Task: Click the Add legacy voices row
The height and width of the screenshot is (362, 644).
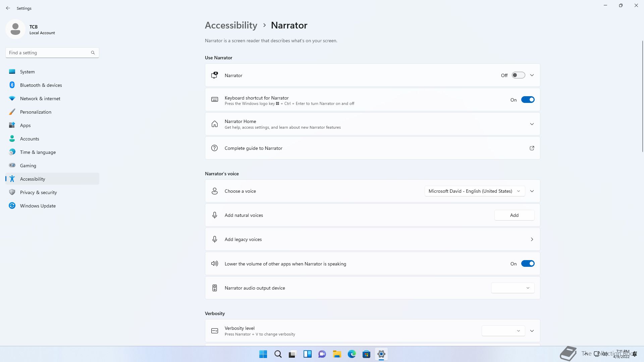Action: tap(372, 239)
